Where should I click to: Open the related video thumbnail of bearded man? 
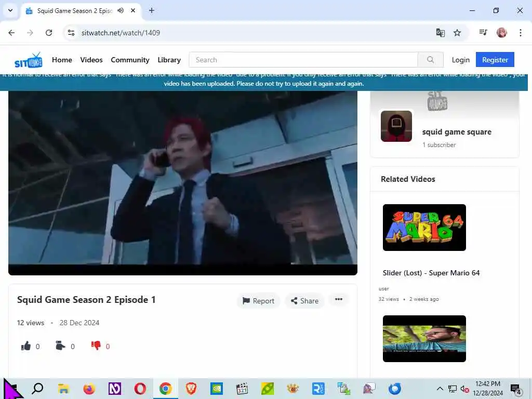coord(424,339)
